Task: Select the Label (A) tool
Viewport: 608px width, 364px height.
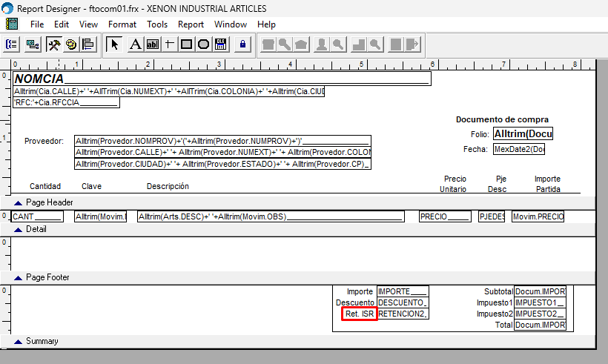Action: point(135,44)
